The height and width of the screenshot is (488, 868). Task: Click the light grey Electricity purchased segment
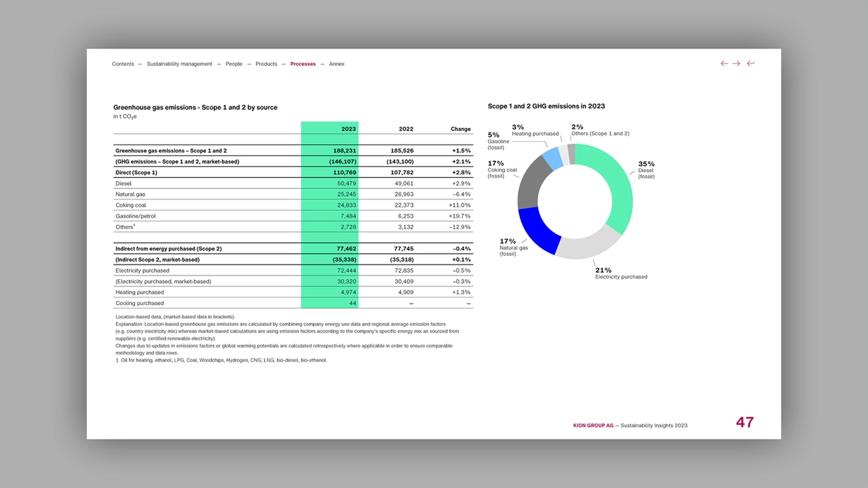pos(588,245)
